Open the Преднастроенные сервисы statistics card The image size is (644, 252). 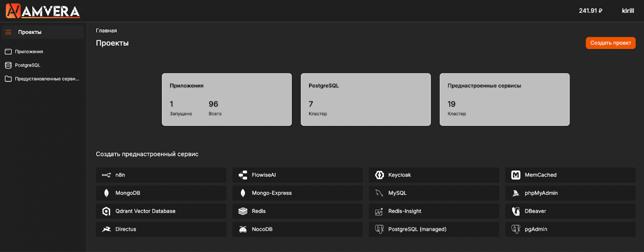pos(504,99)
